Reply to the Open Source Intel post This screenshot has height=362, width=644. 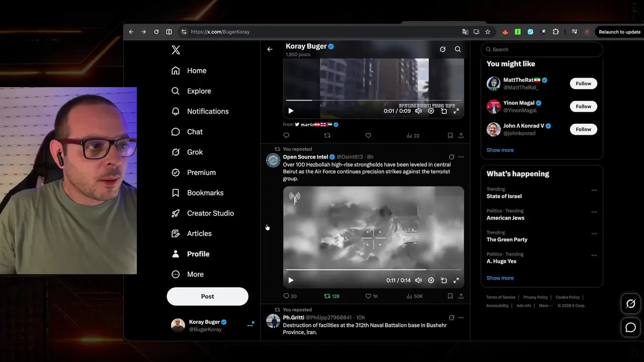(290, 296)
